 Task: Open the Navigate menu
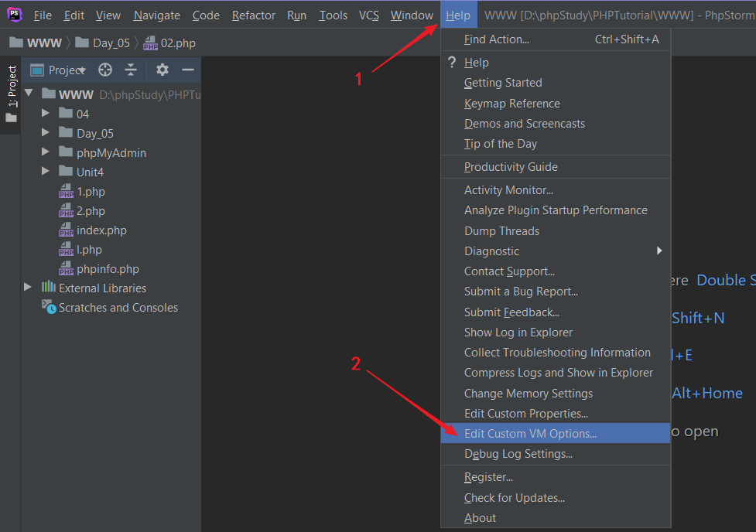[x=157, y=15]
